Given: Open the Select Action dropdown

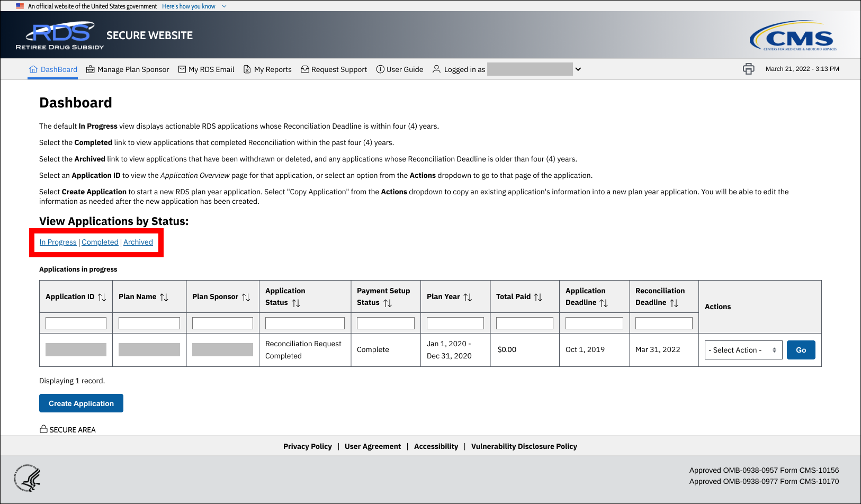Looking at the screenshot, I should (743, 350).
